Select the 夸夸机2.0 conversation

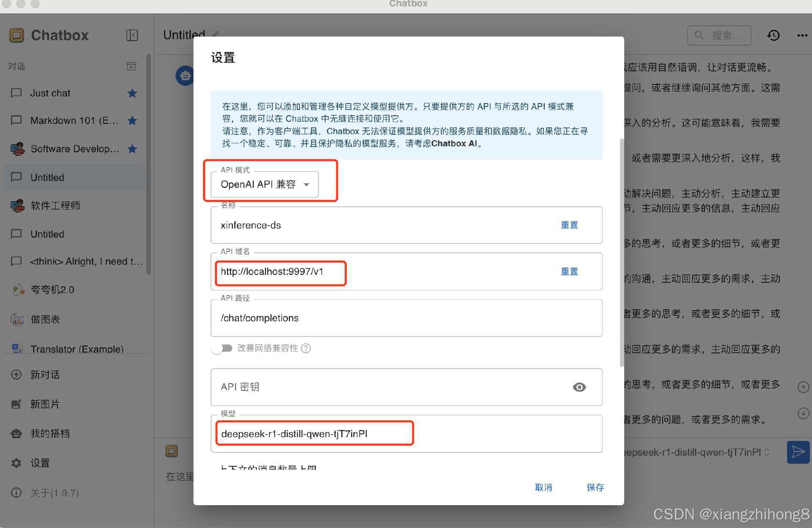coord(52,290)
